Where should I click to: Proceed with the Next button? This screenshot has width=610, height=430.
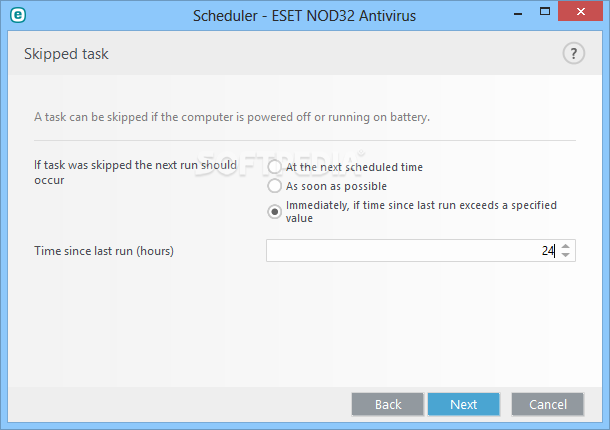pos(463,404)
